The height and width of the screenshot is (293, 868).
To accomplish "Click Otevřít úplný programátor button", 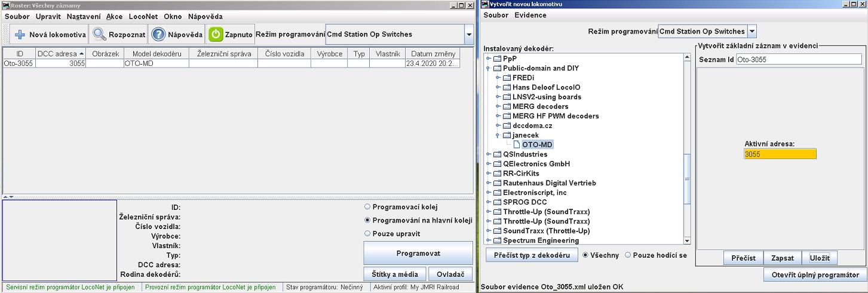I will (815, 274).
